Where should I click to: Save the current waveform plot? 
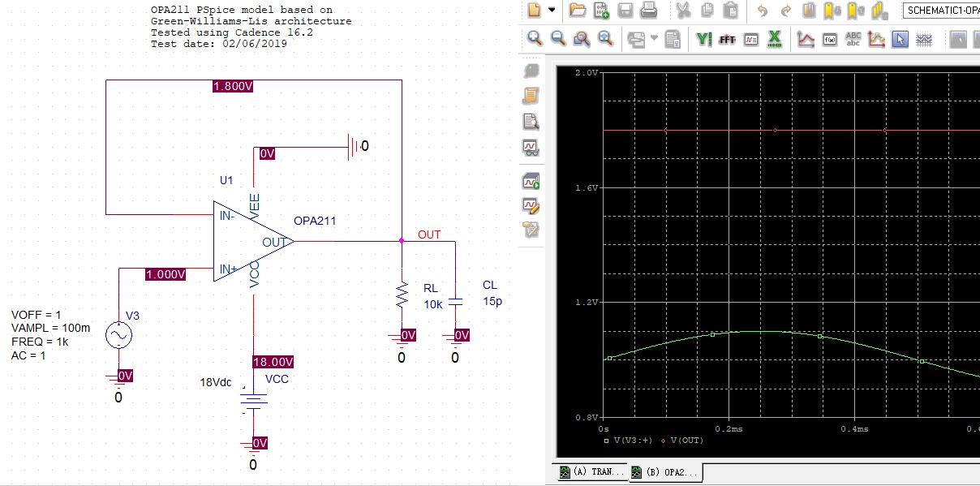625,11
